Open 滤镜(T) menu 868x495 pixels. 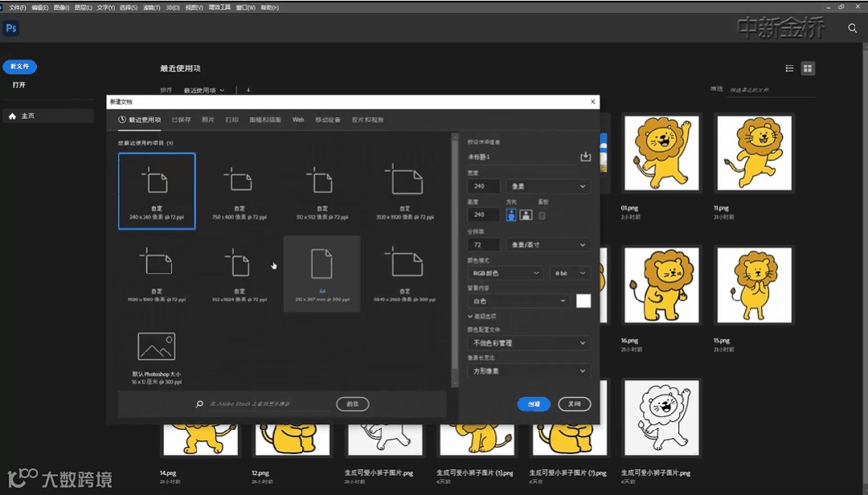tap(152, 8)
